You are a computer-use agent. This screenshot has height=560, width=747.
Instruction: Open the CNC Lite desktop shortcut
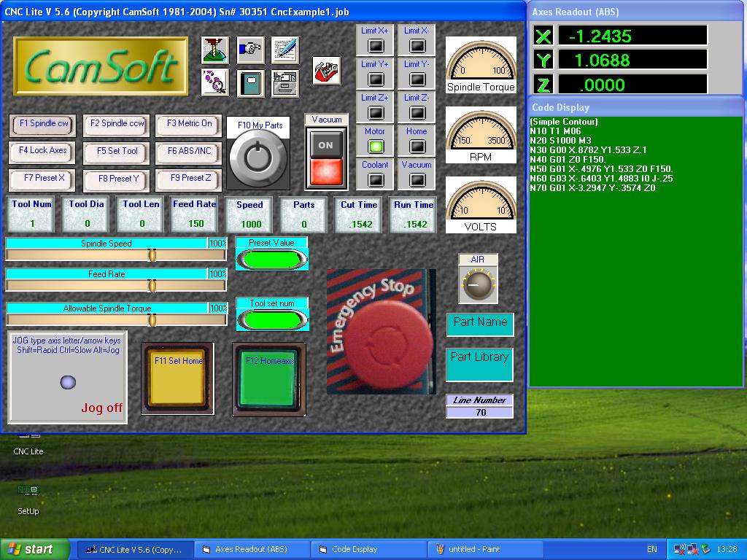click(28, 443)
